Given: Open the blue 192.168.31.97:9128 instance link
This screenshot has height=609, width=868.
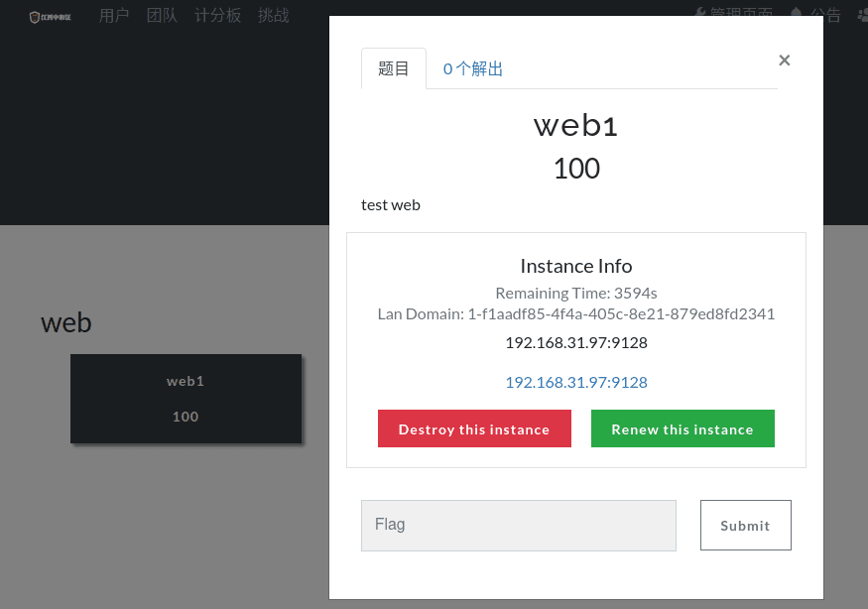Looking at the screenshot, I should click(x=576, y=382).
